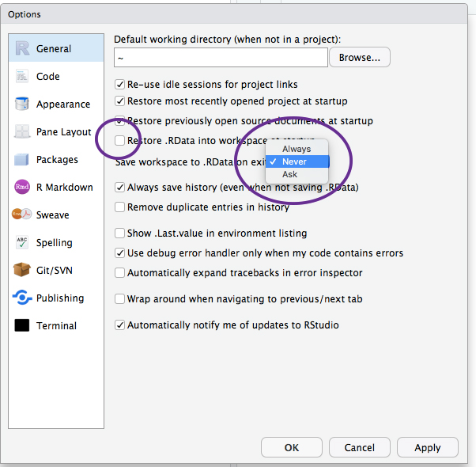
Task: Select the Packages box icon
Action: (22, 160)
